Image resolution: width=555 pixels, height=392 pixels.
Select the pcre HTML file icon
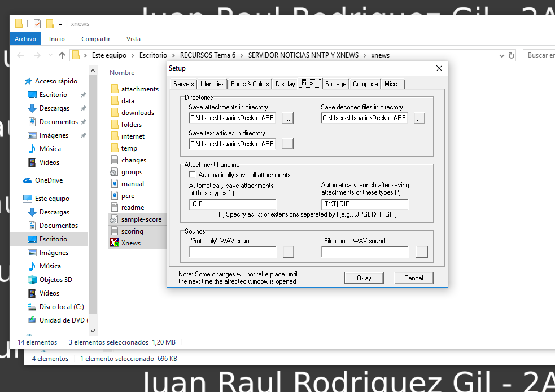pos(115,196)
